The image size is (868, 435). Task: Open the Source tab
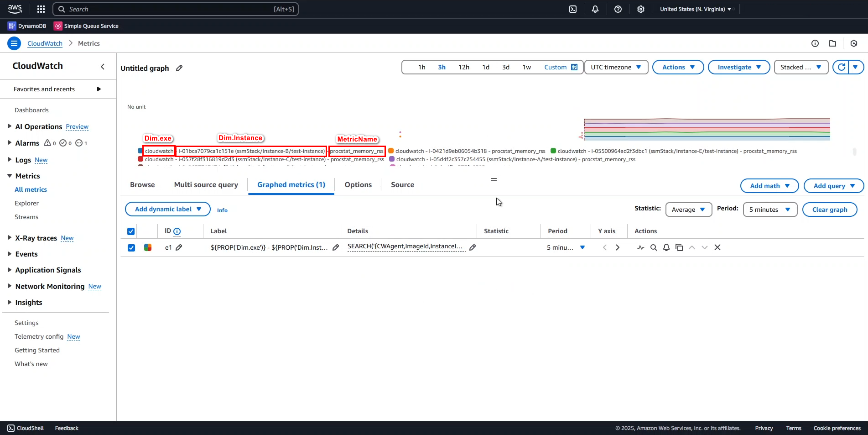pos(402,184)
